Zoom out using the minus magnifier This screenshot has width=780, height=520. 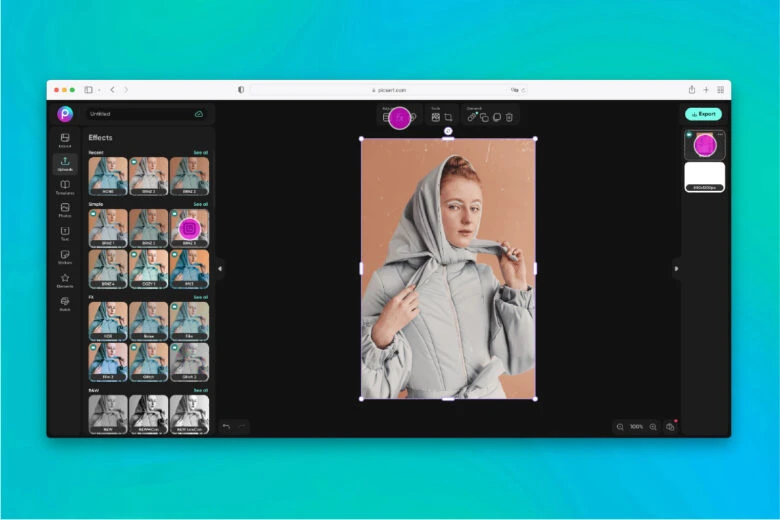pos(620,427)
